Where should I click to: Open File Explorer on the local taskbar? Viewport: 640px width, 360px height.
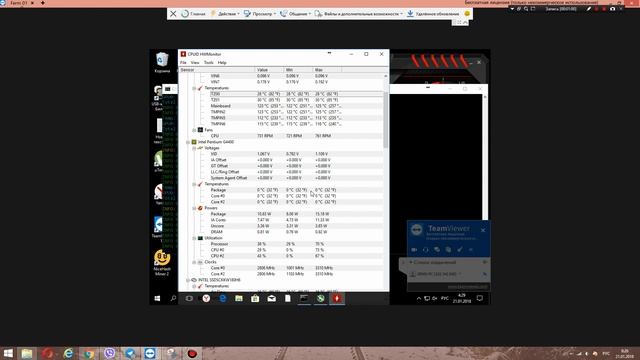(x=27, y=353)
